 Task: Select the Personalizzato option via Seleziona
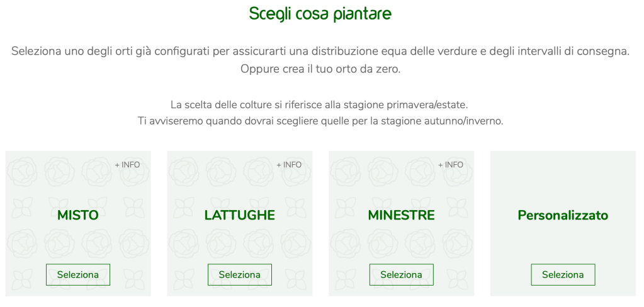(563, 275)
